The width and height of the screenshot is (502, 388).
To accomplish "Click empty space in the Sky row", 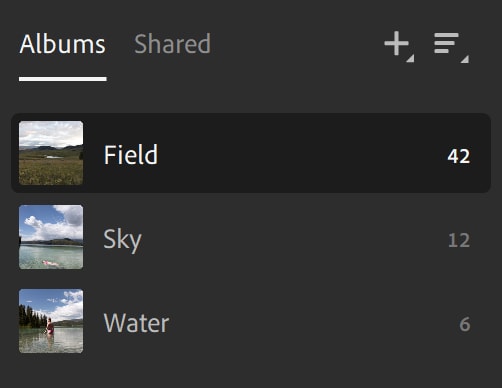I will (x=293, y=237).
